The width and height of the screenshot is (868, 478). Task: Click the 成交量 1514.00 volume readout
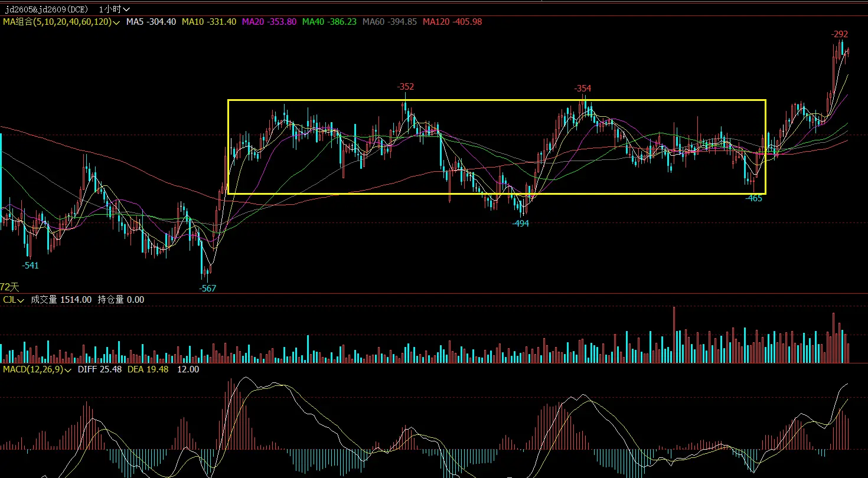click(61, 300)
